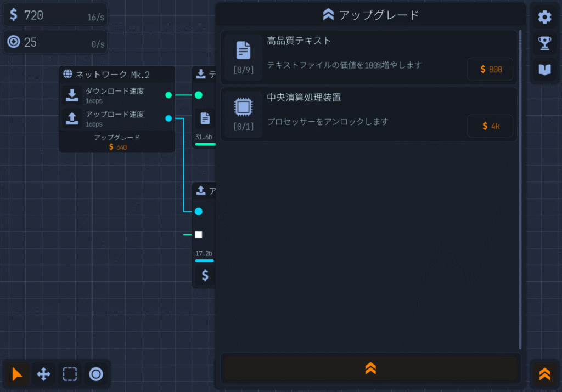Viewport: 562px width, 392px height.
Task: Buy 中央演算処理装置 upgrade for $4k
Action: pos(490,126)
